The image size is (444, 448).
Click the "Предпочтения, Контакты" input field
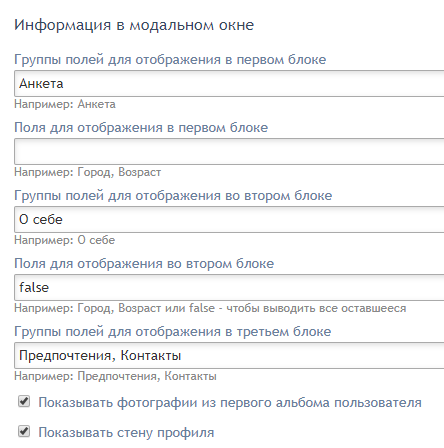point(229,356)
